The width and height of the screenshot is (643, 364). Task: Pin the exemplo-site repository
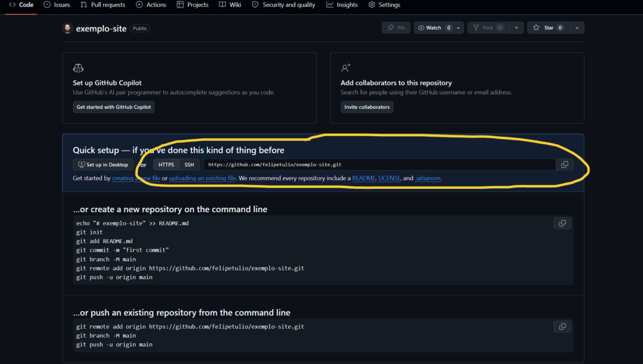396,28
